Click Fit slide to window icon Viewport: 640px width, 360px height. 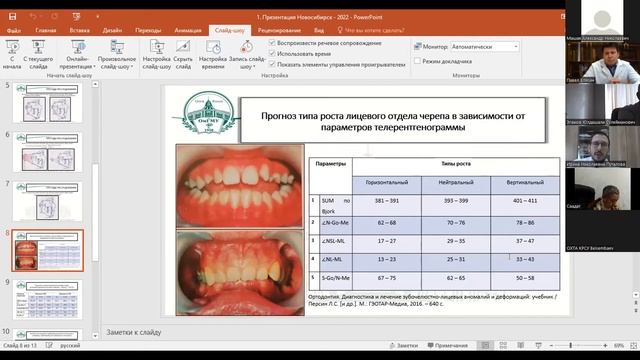(633, 346)
